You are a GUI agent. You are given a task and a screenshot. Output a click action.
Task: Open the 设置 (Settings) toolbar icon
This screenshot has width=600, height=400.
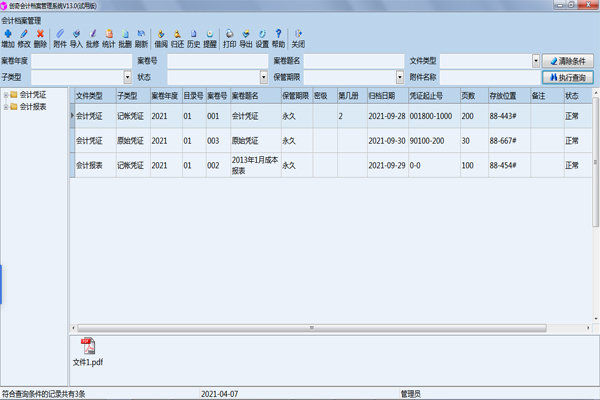click(x=261, y=38)
